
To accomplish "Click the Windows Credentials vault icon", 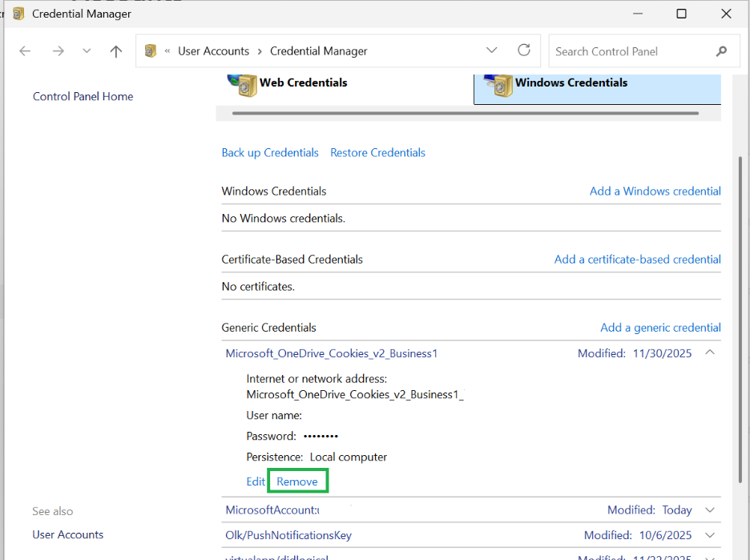I will click(x=498, y=85).
